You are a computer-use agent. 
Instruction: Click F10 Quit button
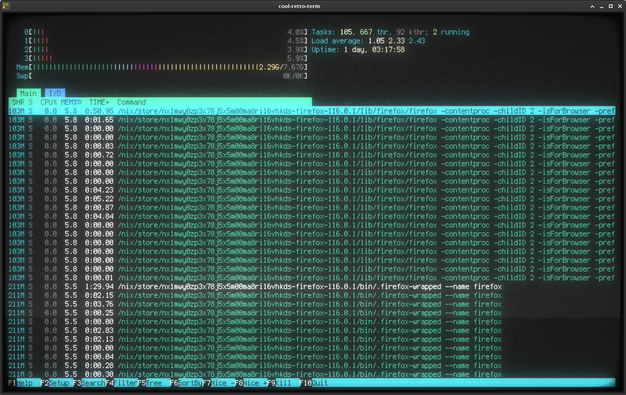[314, 383]
